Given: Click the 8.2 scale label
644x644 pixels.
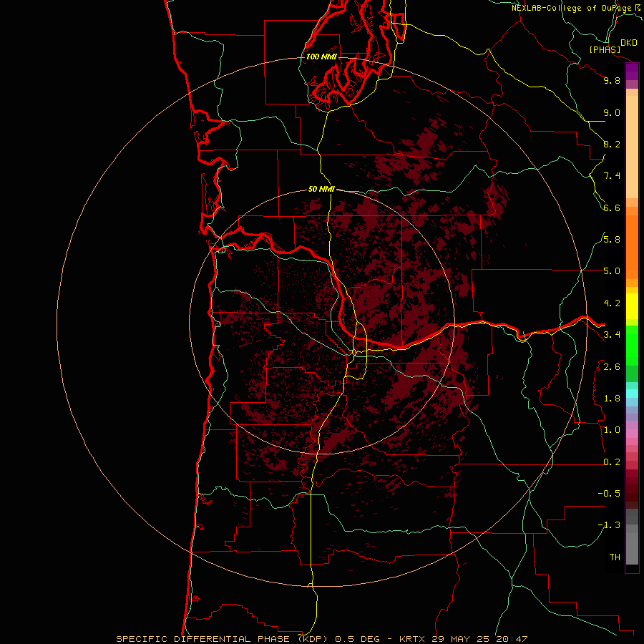Looking at the screenshot, I should click(x=612, y=144).
